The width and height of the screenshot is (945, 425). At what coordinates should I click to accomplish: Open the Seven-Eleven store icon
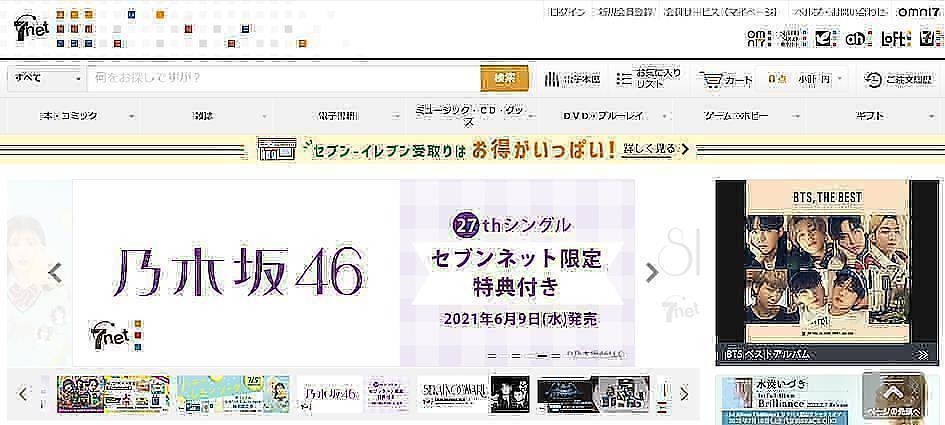931,39
